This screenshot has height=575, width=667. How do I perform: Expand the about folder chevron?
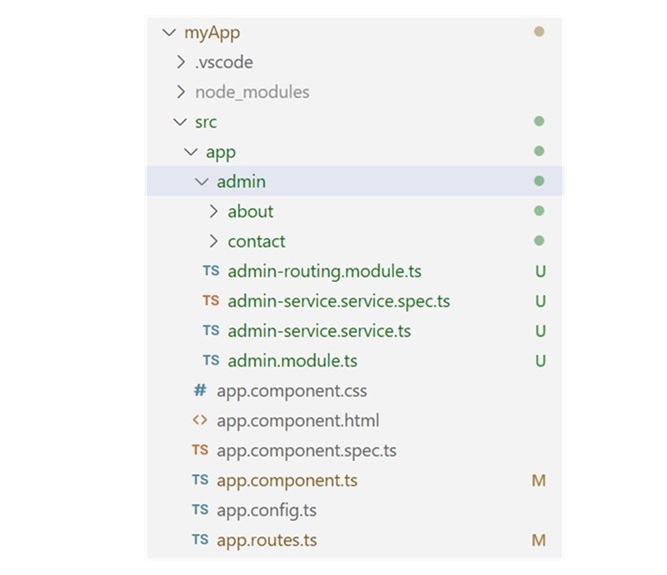213,211
